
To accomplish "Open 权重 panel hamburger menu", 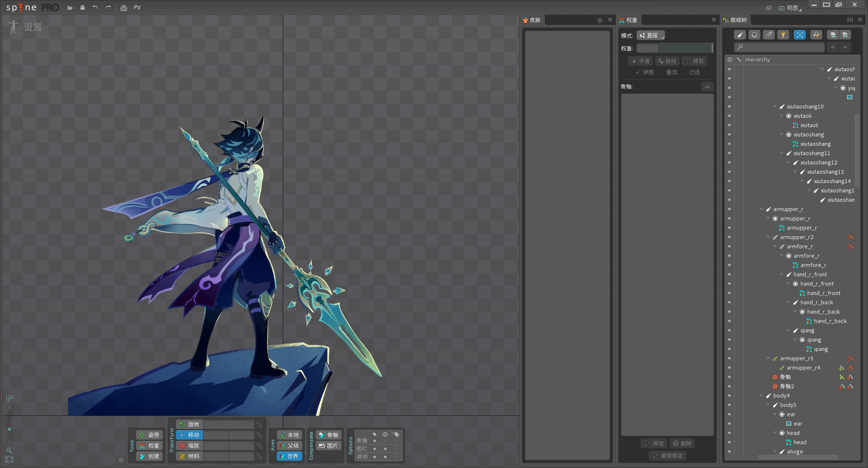I will [714, 20].
